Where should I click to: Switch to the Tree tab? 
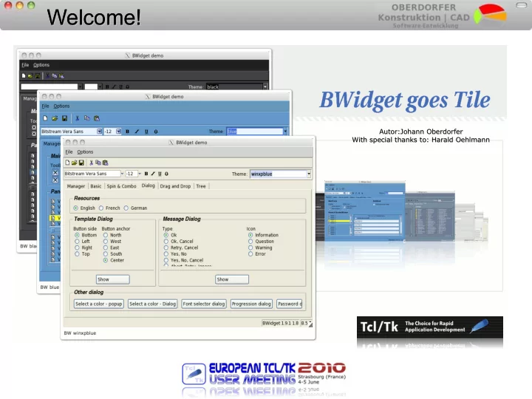[201, 186]
